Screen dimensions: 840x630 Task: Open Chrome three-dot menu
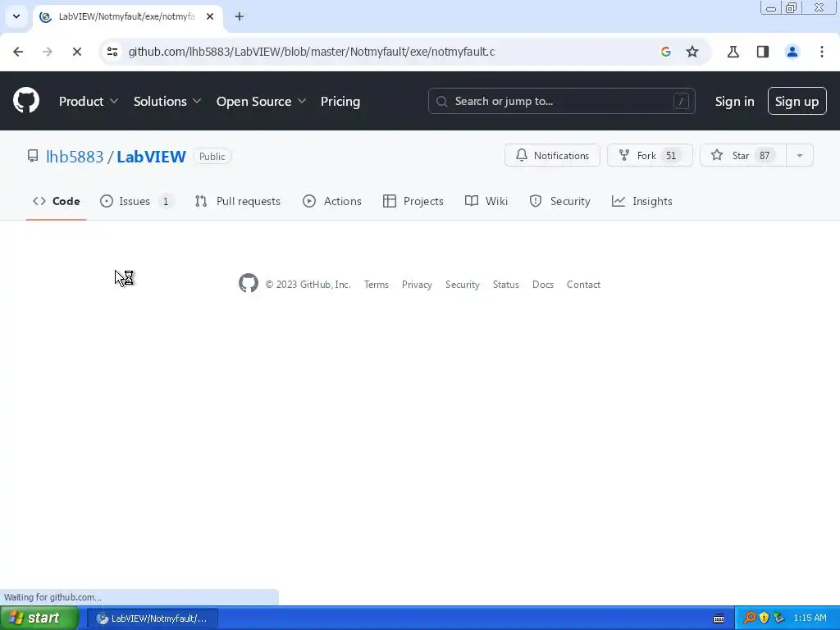point(822,52)
